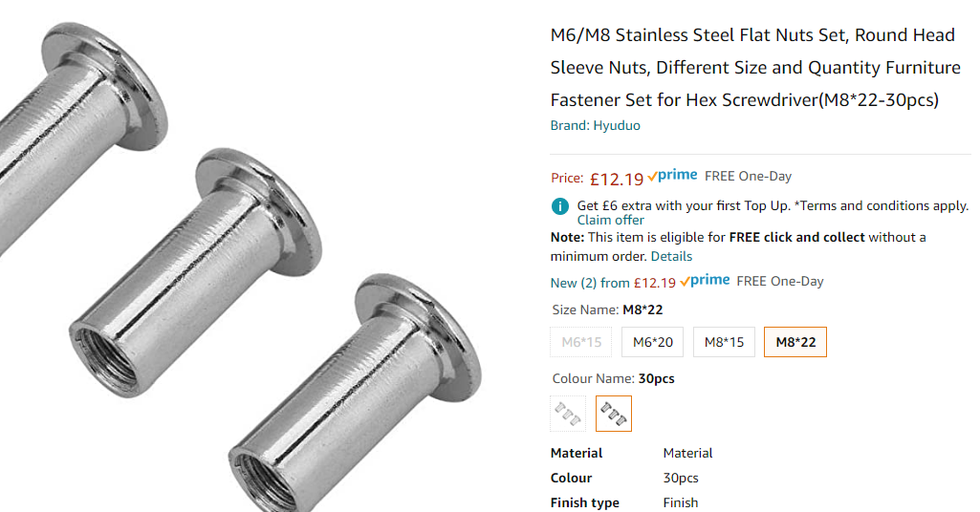This screenshot has width=980, height=512.
Task: Click the Prime logo next to the price
Action: click(672, 176)
